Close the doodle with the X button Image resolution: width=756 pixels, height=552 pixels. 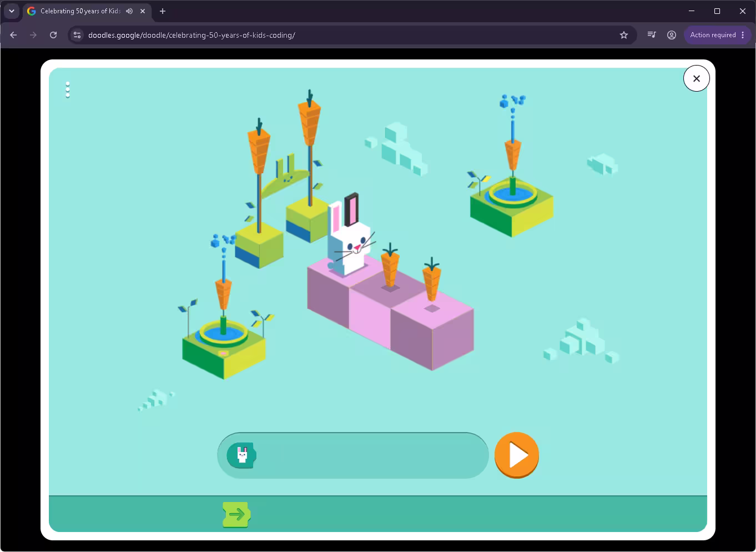[x=697, y=78]
